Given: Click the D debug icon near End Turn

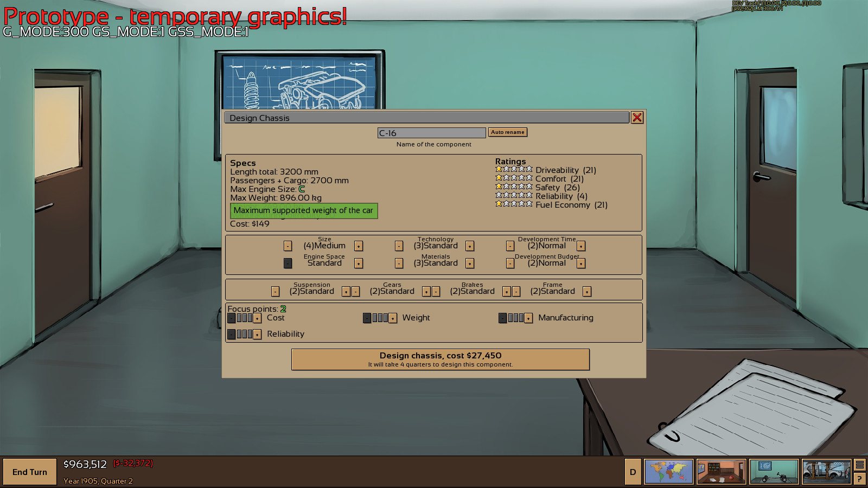Looking at the screenshot, I should click(x=632, y=472).
